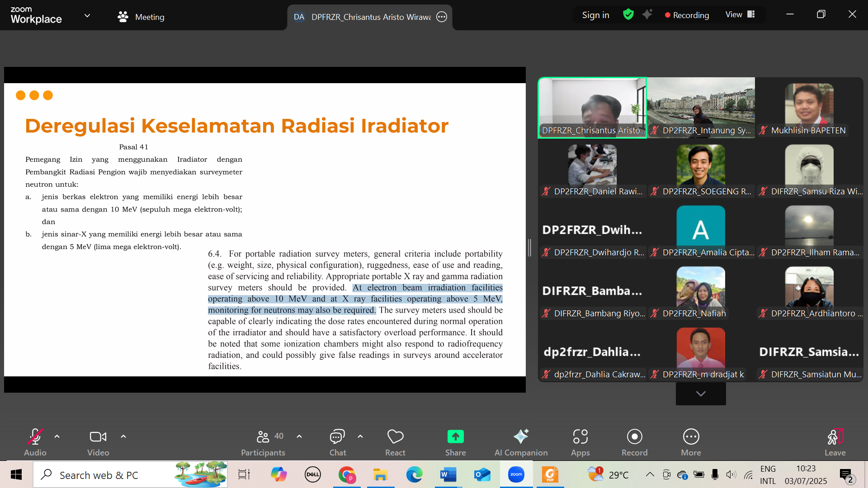The width and height of the screenshot is (868, 488).
Task: Open Microsoft Word from the taskbar
Action: point(448,474)
